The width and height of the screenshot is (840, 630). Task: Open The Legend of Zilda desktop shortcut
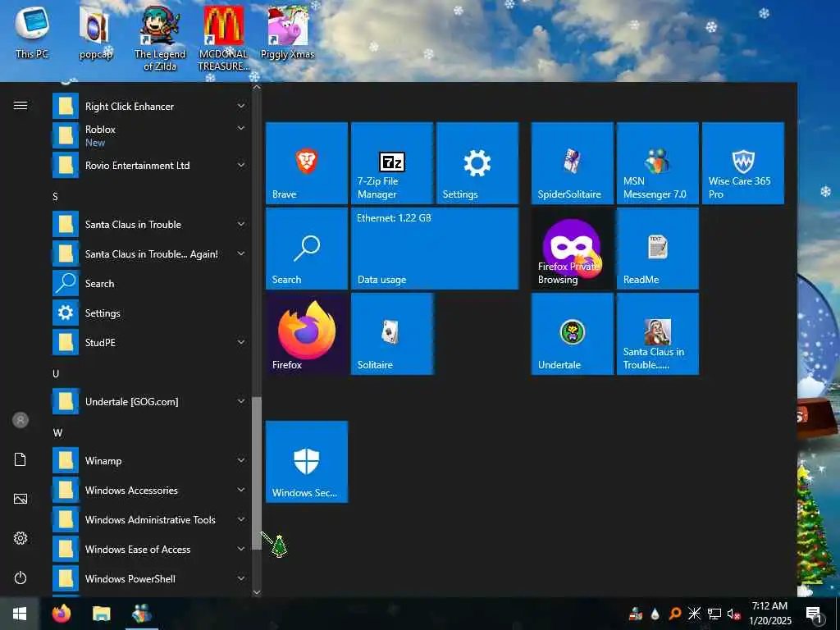click(x=160, y=38)
